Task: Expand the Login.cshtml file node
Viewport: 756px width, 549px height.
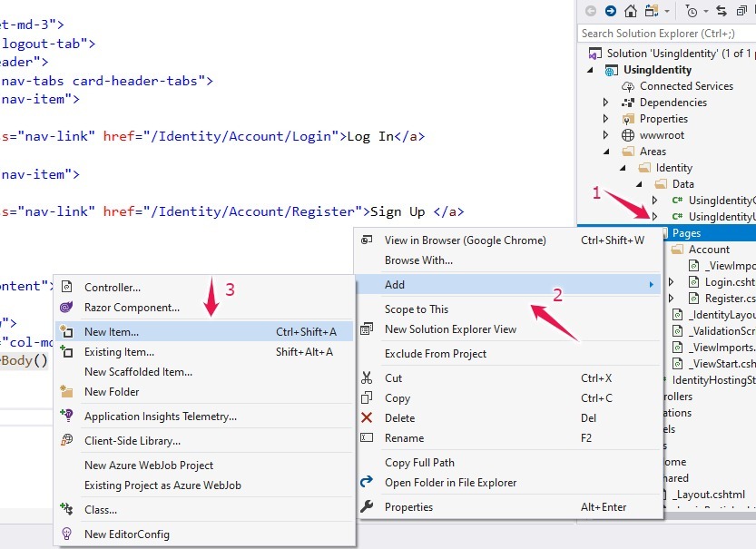Action: [x=672, y=281]
